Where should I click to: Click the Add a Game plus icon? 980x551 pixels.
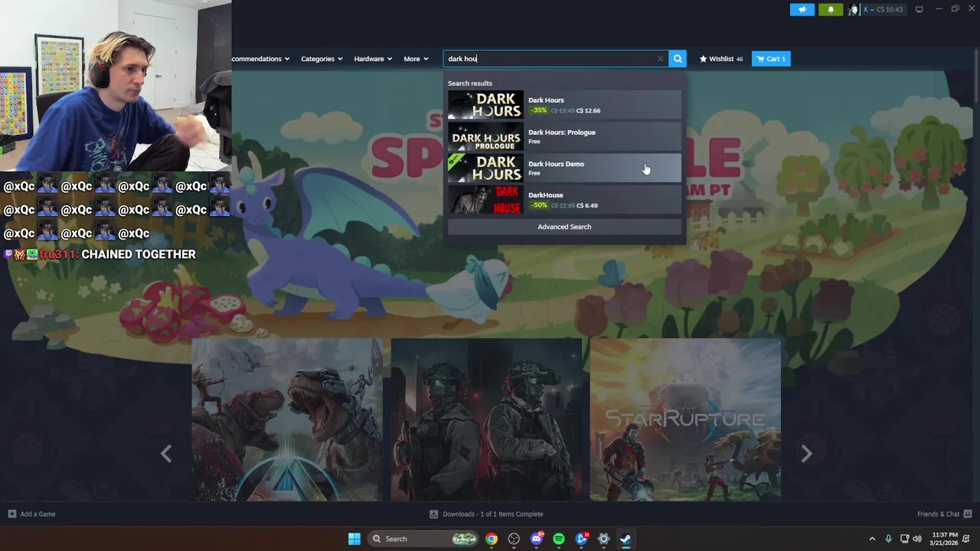pos(11,514)
